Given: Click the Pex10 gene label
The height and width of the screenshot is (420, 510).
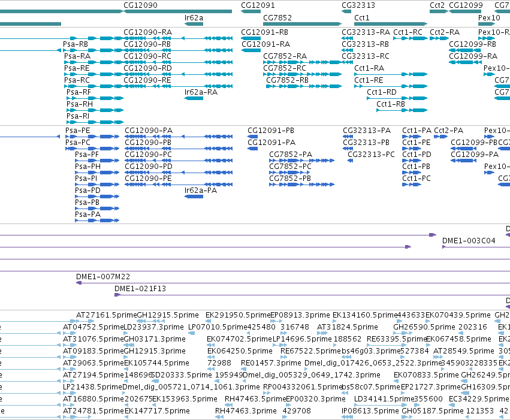Looking at the screenshot, I should [x=489, y=18].
